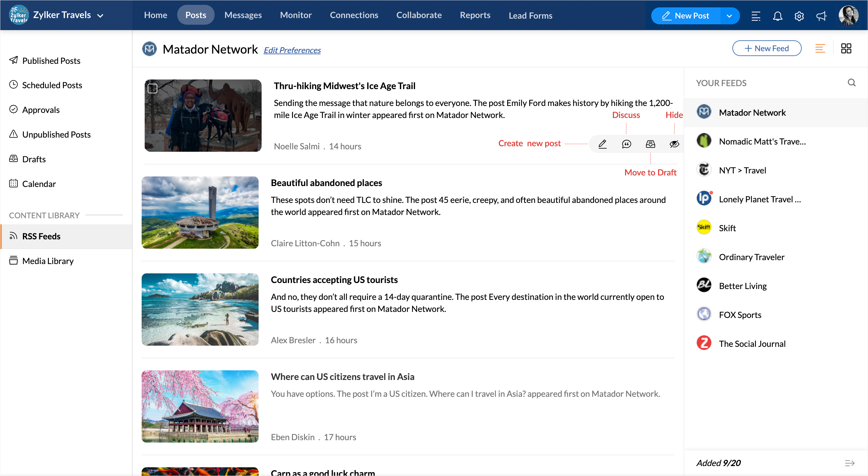
Task: Click author name 'Alex Bresler'
Action: pyautogui.click(x=293, y=340)
